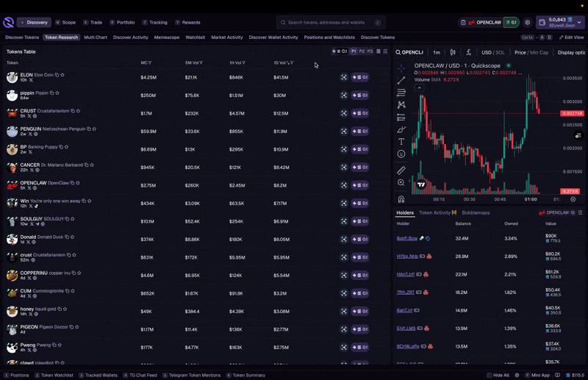Image resolution: width=588 pixels, height=380 pixels.
Task: Expand the wallet balance dropdown
Action: click(x=579, y=23)
